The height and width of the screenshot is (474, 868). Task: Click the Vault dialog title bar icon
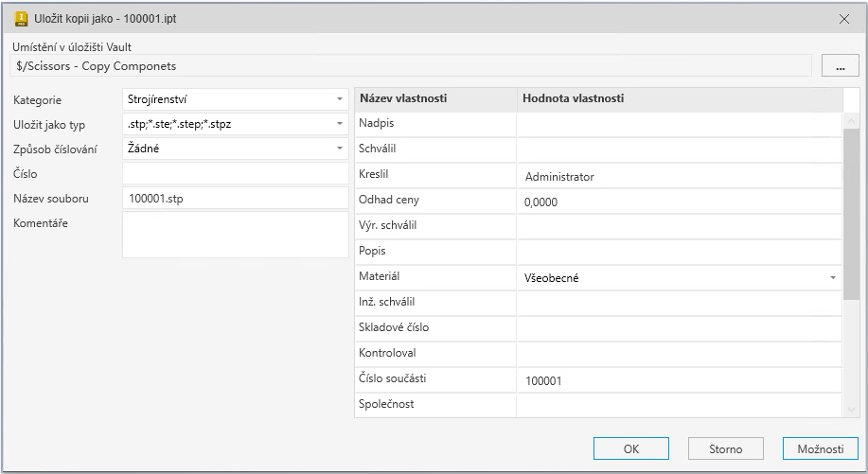click(21, 18)
